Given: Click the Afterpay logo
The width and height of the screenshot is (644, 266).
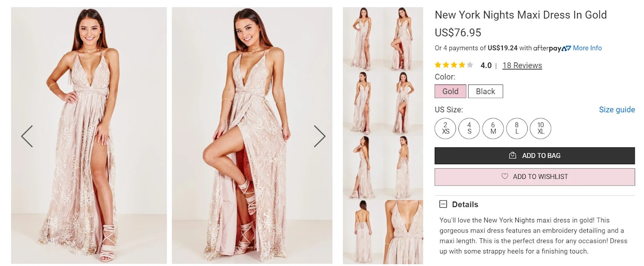Looking at the screenshot, I should (x=552, y=48).
